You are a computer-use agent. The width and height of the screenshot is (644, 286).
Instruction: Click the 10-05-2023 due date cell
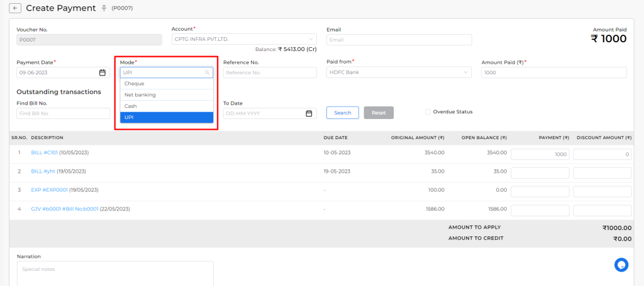[337, 152]
